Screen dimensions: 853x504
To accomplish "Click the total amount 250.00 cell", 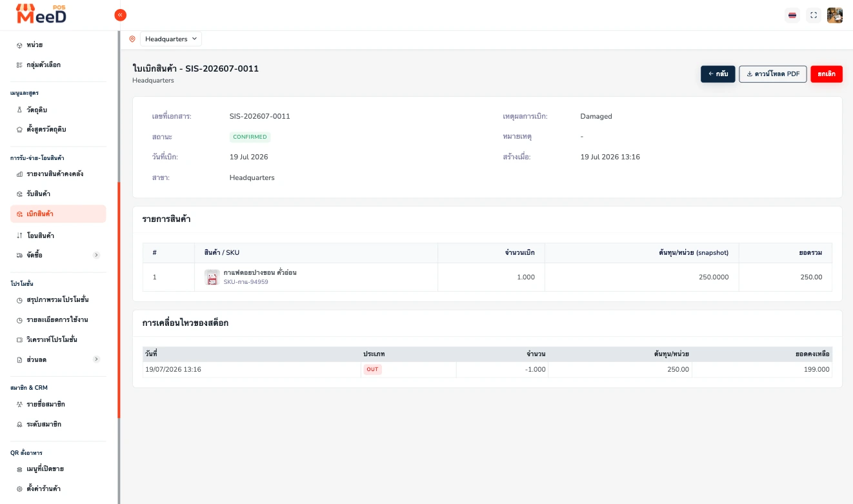I will [785, 277].
